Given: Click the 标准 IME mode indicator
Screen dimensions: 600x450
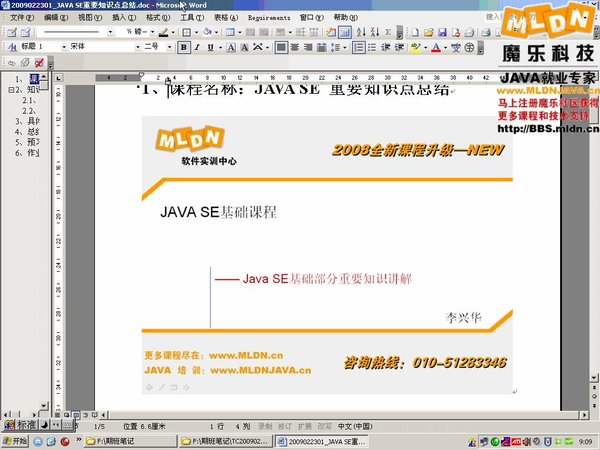Looking at the screenshot, I should (x=26, y=425).
